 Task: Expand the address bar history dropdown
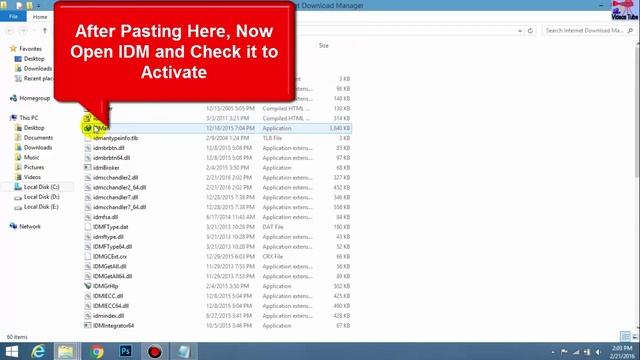point(520,31)
